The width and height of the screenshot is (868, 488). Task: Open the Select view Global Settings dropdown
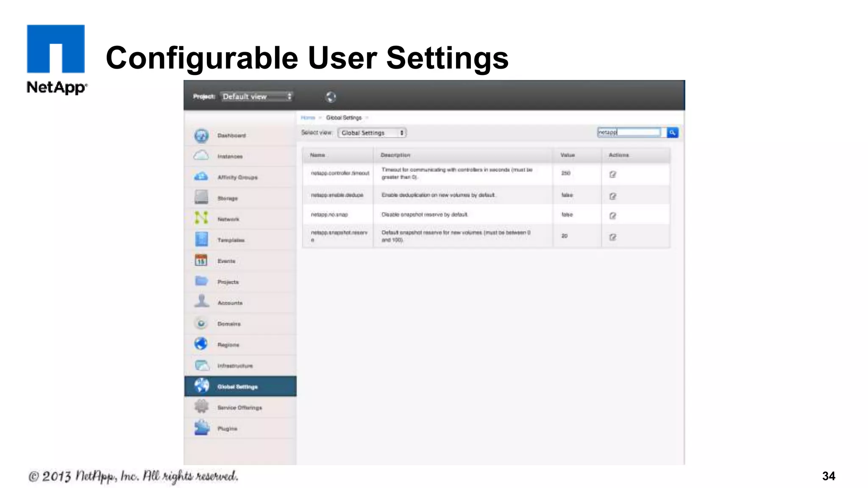tap(372, 133)
